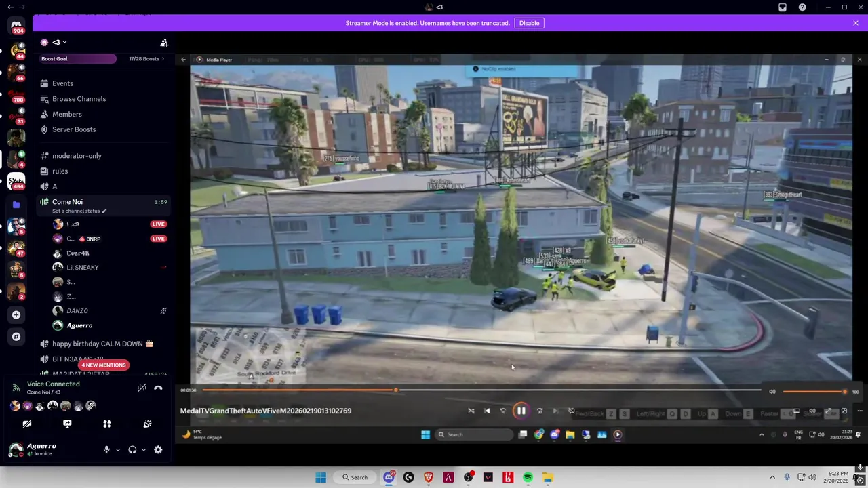Click the Windows Start button
Screen dimensions: 868x488
[321, 477]
